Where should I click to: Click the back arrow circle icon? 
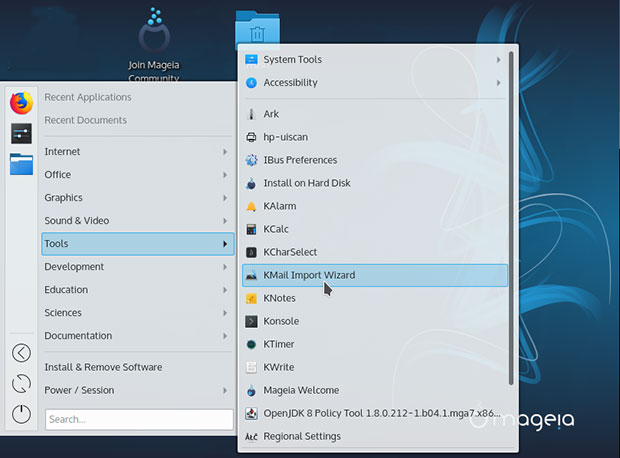pos(21,353)
